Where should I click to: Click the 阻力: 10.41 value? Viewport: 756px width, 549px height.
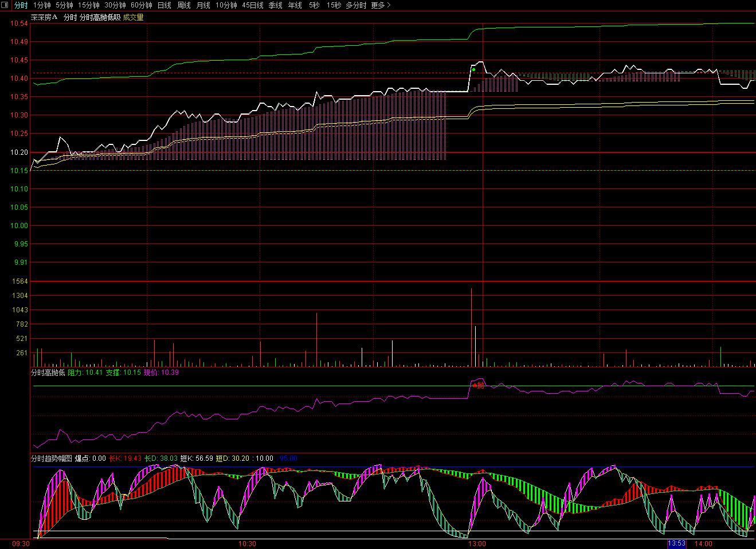pos(85,372)
